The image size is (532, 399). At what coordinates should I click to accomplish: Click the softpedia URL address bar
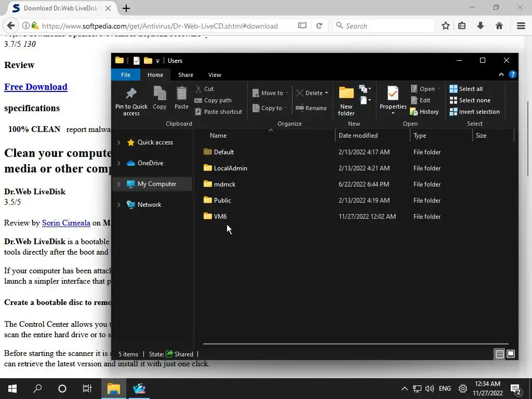[x=159, y=26]
